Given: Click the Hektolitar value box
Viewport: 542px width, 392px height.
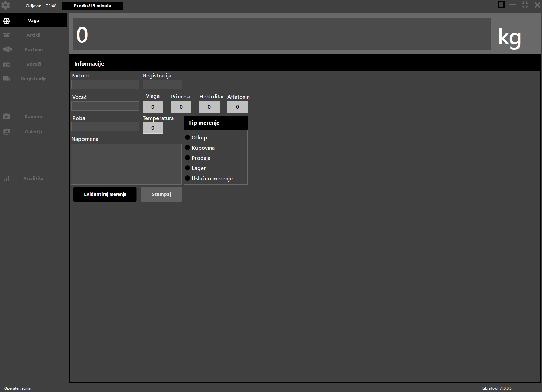Looking at the screenshot, I should point(209,107).
